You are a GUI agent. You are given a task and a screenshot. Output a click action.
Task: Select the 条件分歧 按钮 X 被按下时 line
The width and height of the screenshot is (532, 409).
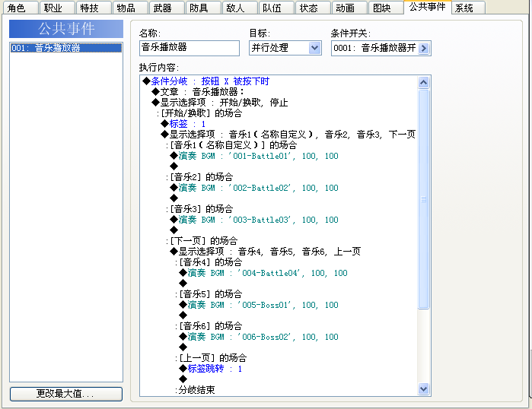tap(206, 81)
